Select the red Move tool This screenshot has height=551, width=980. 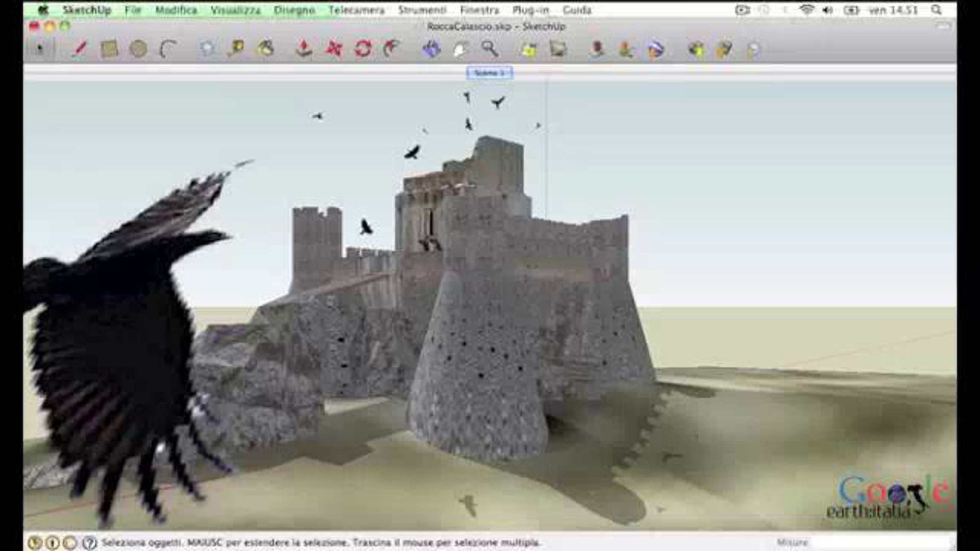coord(333,49)
